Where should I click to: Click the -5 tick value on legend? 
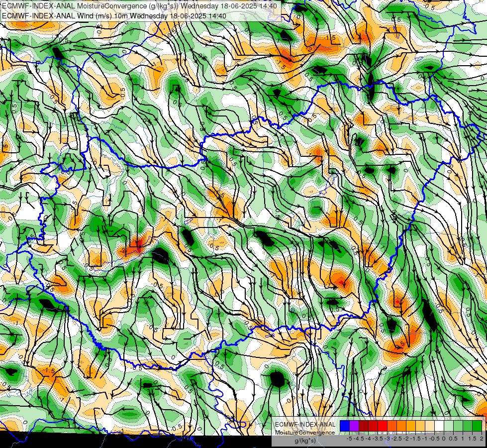[349, 439]
